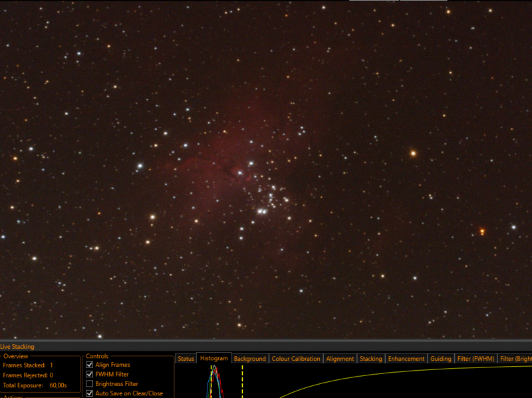This screenshot has width=532, height=398.
Task: Click the right yellow dashed histogram level marker
Action: tap(242, 382)
